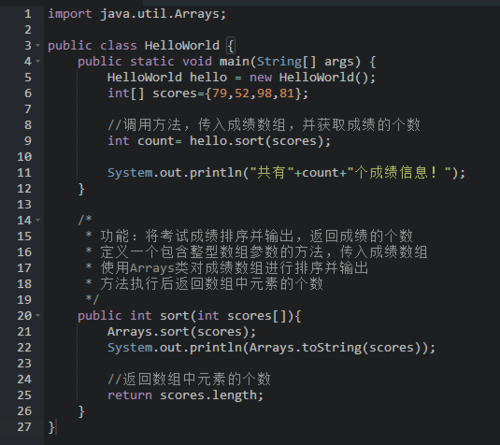Click line number 6 in gutter
The height and width of the screenshot is (445, 500).
pyautogui.click(x=28, y=93)
